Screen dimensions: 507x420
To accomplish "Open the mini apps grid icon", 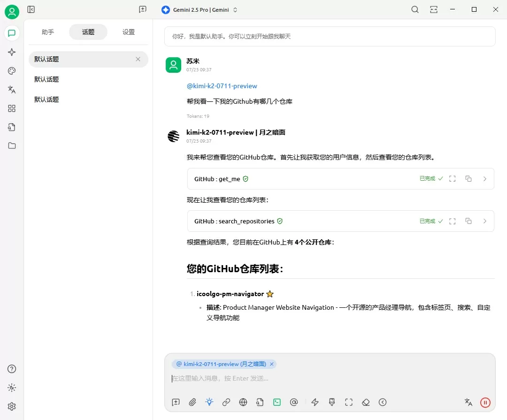I will (12, 108).
